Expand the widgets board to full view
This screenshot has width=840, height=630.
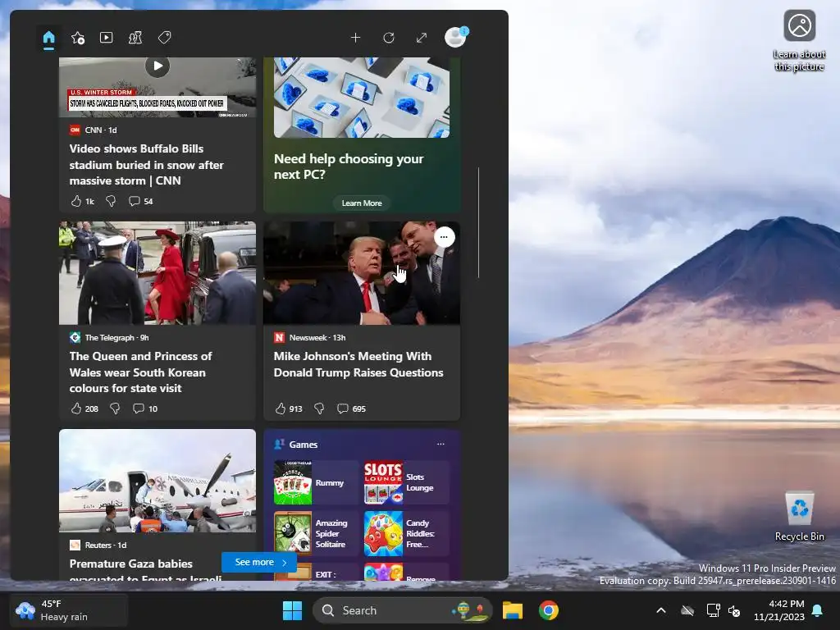pos(422,38)
